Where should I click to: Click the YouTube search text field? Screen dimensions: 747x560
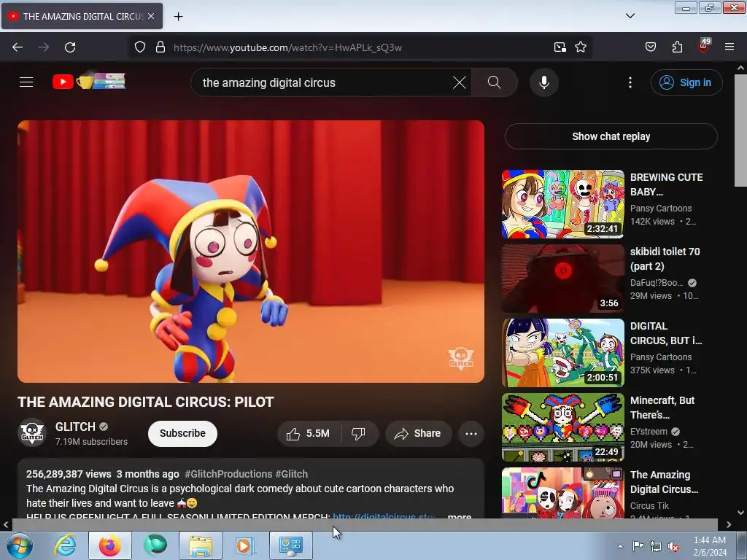(x=324, y=82)
